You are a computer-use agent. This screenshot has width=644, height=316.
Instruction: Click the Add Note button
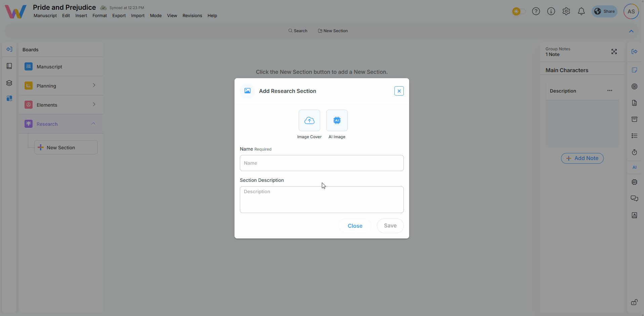pos(582,158)
